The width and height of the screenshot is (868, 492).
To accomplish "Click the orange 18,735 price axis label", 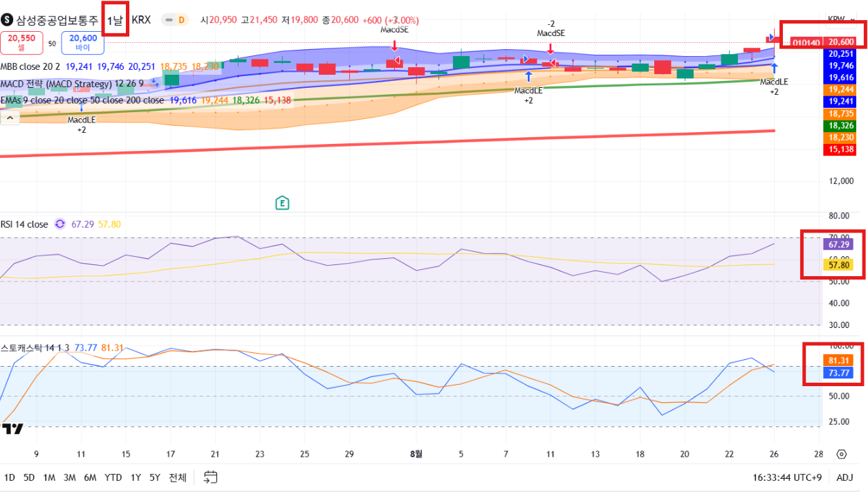I will click(x=840, y=113).
